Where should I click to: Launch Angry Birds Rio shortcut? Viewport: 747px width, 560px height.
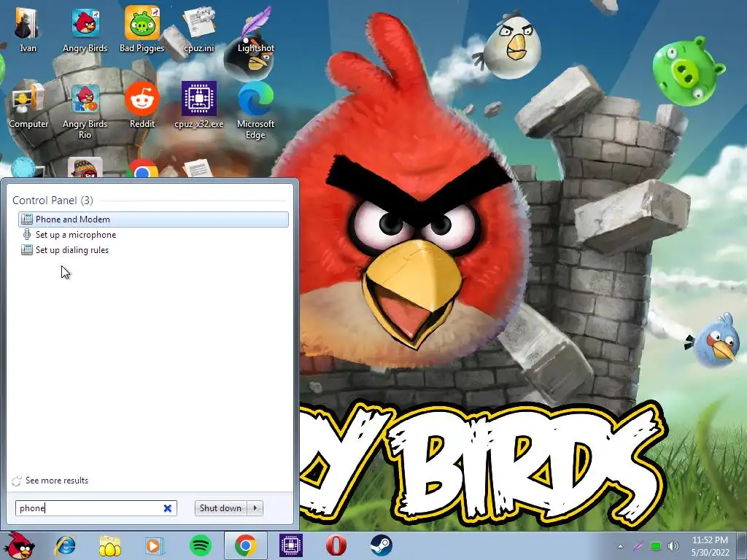tap(85, 111)
